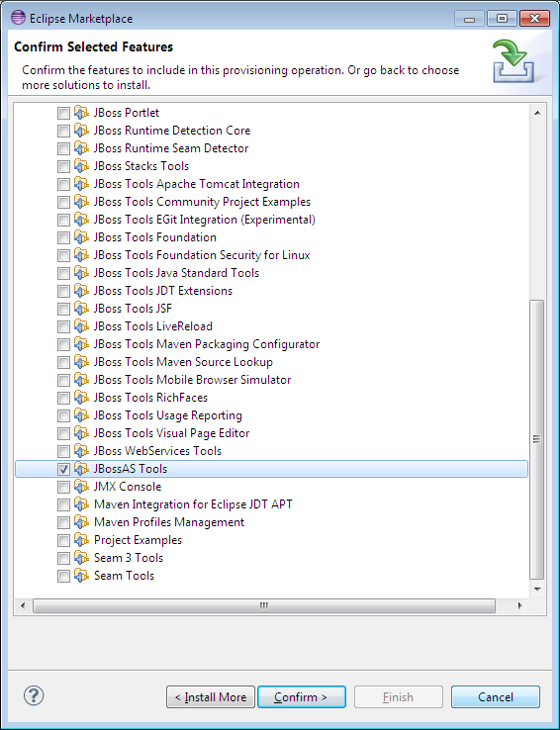This screenshot has height=730, width=560.
Task: Click the feature icon beside JBoss Tools RichFaces
Action: click(x=81, y=398)
